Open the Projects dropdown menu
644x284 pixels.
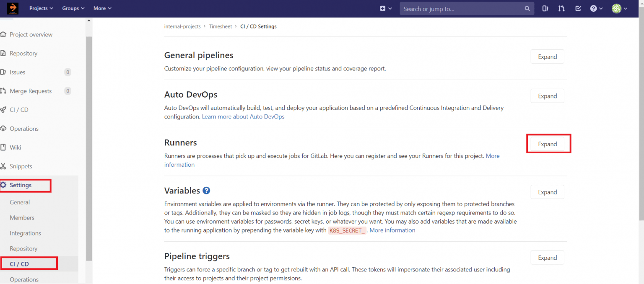(x=41, y=8)
